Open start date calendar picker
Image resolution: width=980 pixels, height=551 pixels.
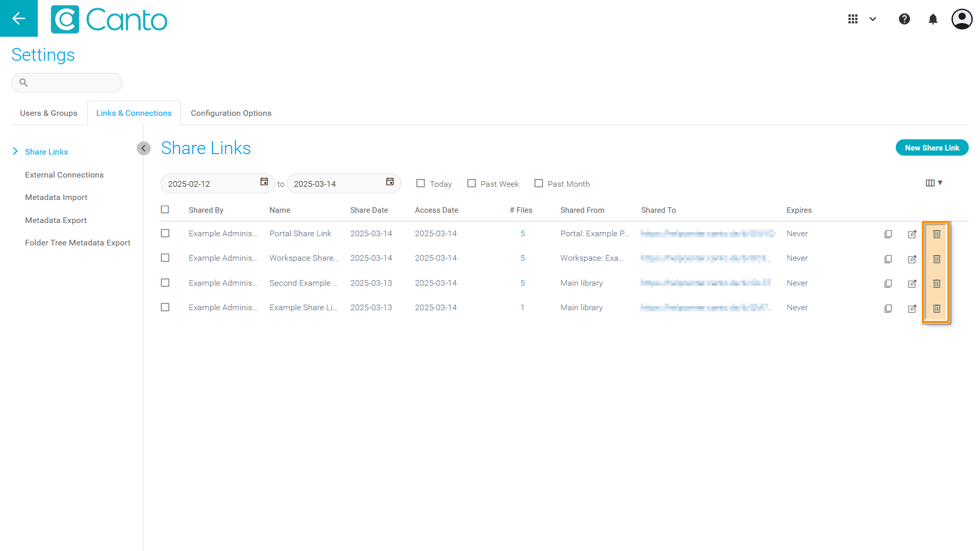coord(264,182)
